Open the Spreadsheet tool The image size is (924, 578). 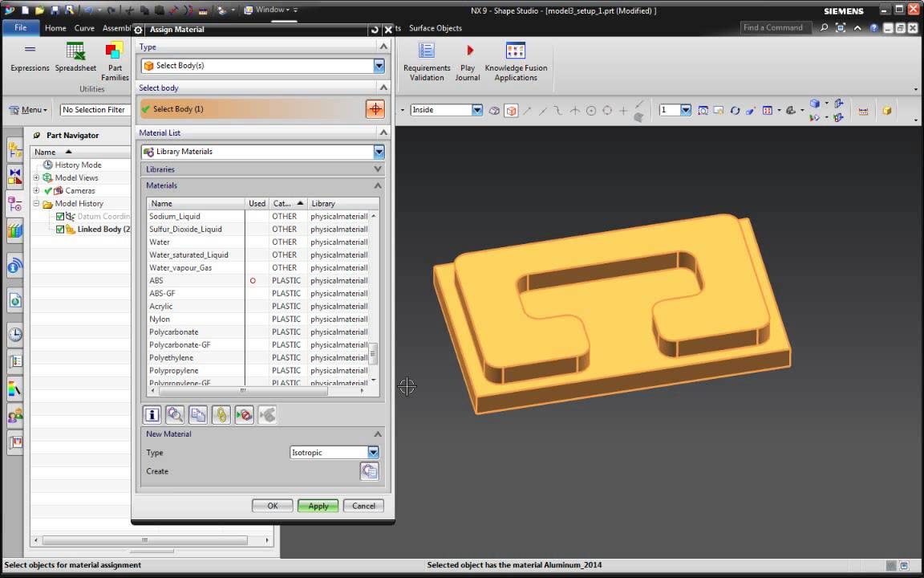[x=75, y=57]
